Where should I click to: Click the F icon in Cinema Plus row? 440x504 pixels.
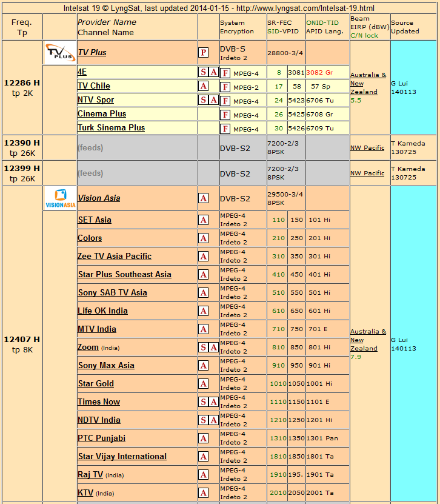[225, 115]
